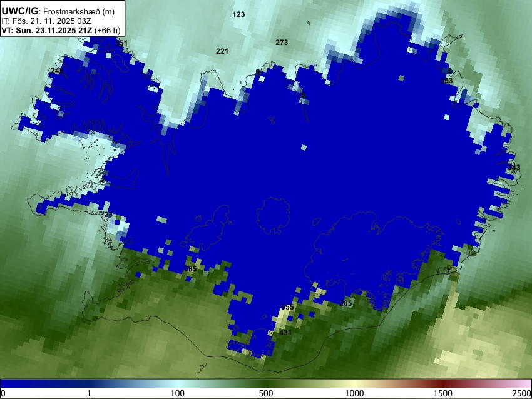Click the map value '123'

(238, 14)
